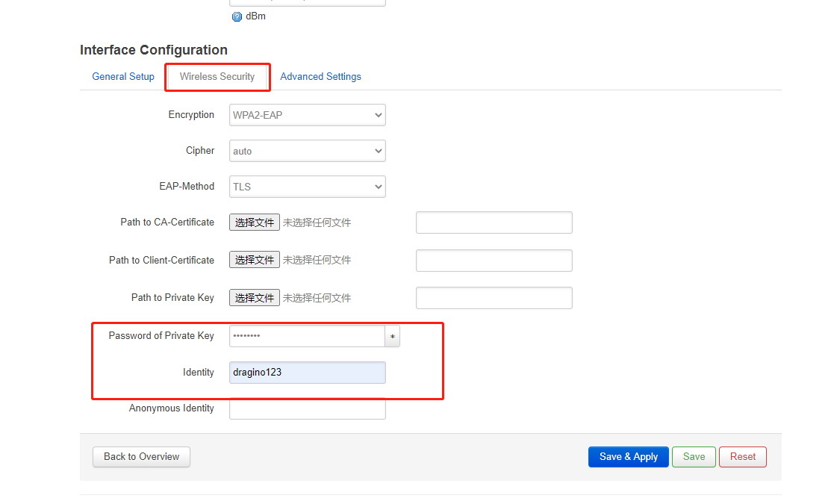Choose file for Path to Client-Certificate
This screenshot has height=504, width=831.
point(255,260)
